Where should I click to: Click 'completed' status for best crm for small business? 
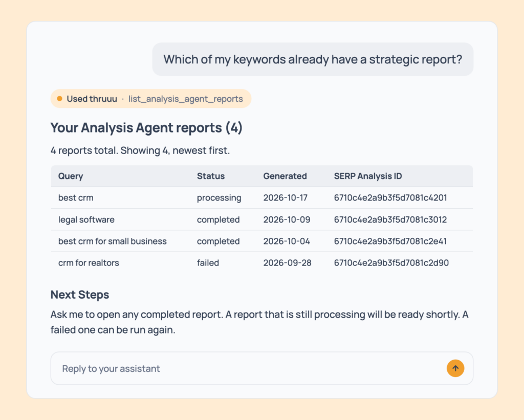(218, 241)
